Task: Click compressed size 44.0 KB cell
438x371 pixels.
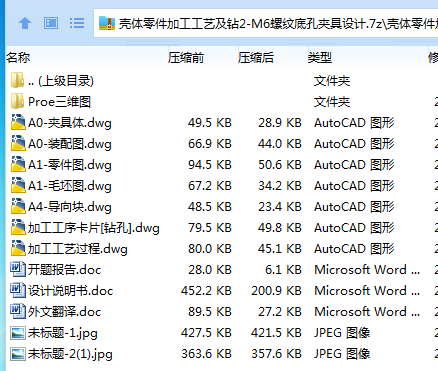Action: (280, 144)
